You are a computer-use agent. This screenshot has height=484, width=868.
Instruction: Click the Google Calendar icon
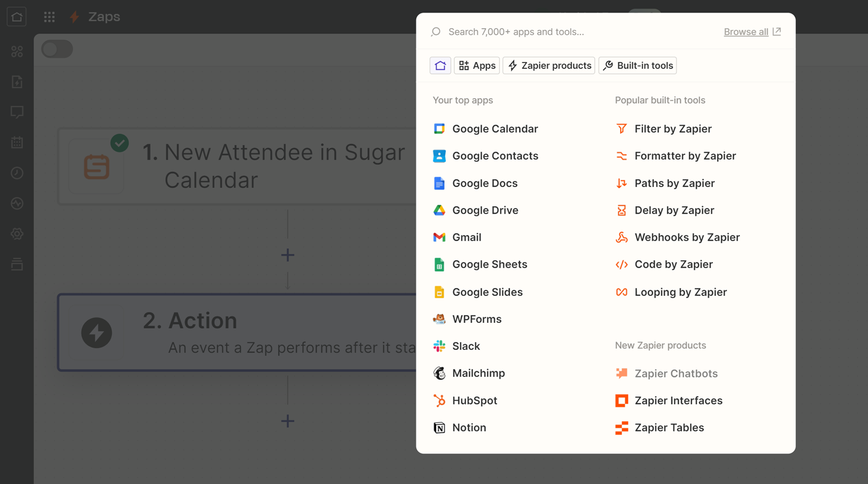click(439, 128)
